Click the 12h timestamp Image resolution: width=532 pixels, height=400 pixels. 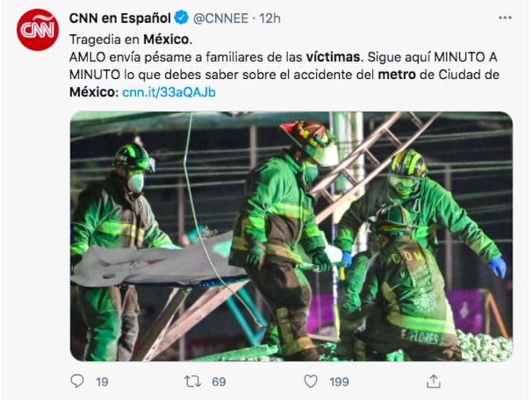point(270,18)
